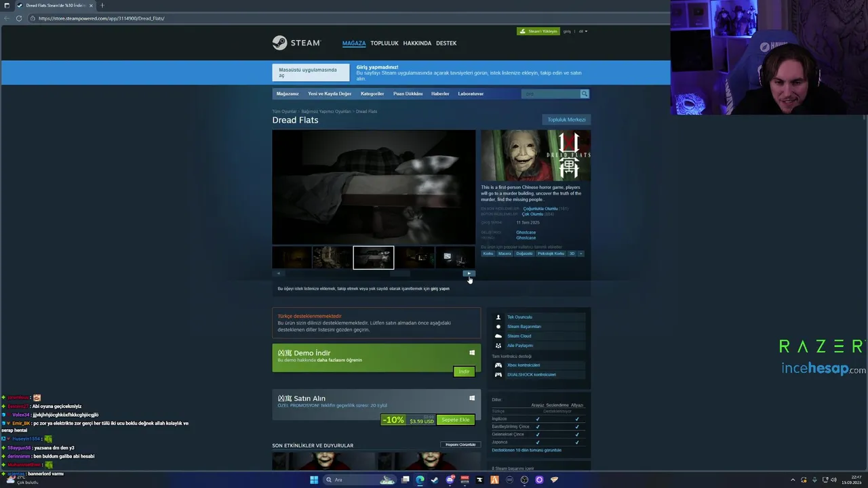Open a new browser tab with plus

tap(102, 5)
